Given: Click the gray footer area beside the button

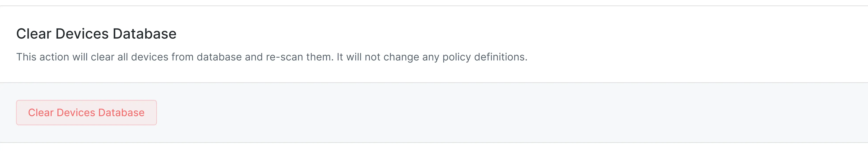Looking at the screenshot, I should [505, 113].
